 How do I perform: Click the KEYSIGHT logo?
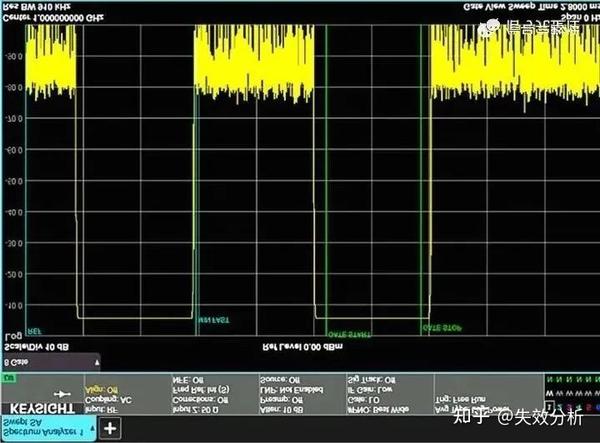[x=42, y=408]
